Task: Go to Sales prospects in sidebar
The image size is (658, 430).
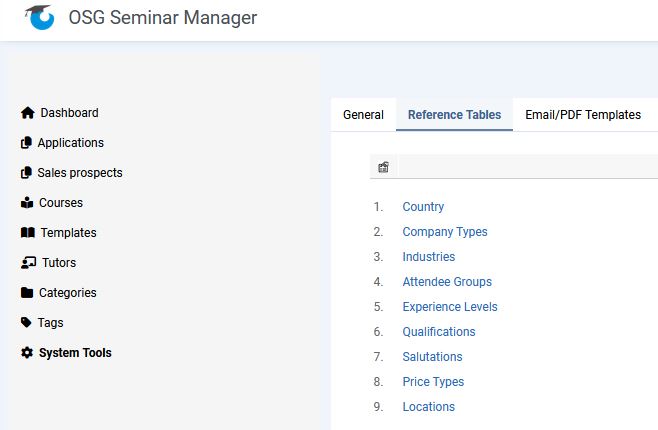Action: point(79,173)
